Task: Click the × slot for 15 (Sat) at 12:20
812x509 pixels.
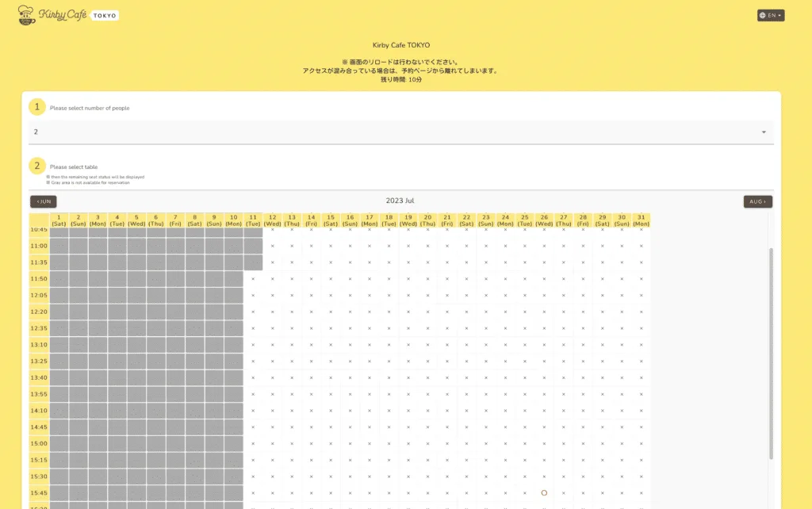Action: [331, 312]
